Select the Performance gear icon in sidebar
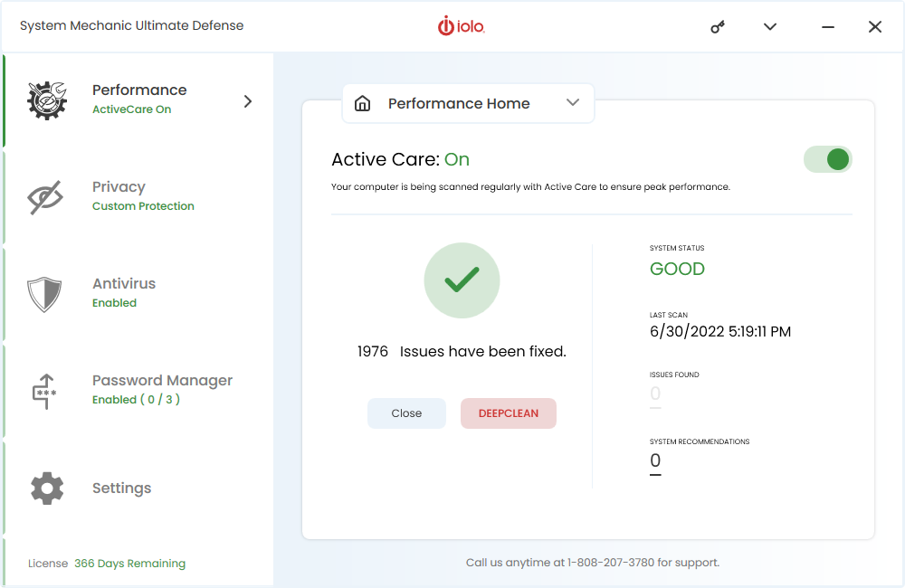 tap(46, 100)
